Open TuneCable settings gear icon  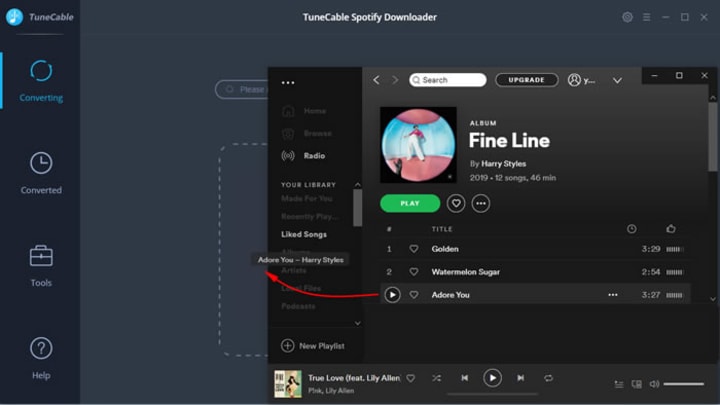tap(627, 17)
